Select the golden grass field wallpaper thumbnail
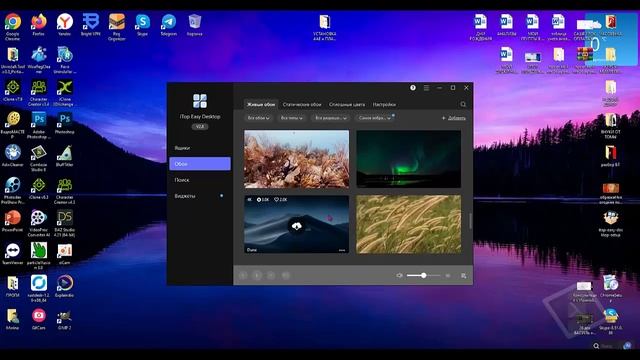This screenshot has height=360, width=640. pyautogui.click(x=409, y=224)
